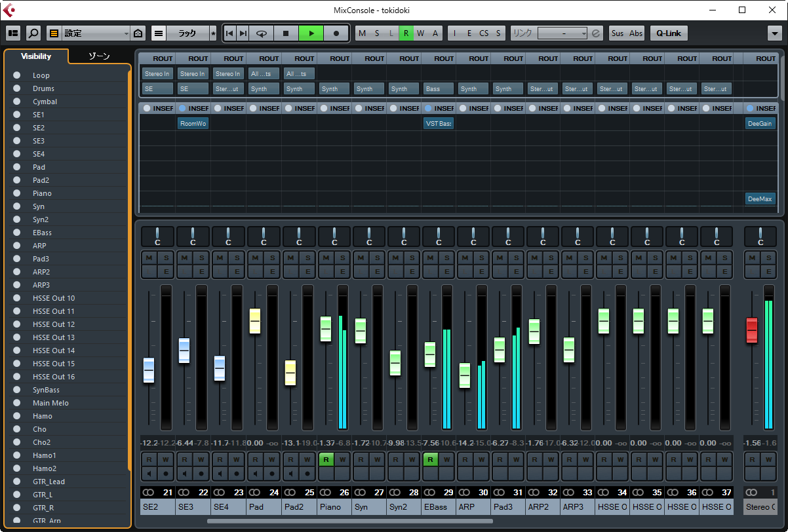This screenshot has height=532, width=788.
Task: Open the channel search magnifier
Action: (33, 33)
